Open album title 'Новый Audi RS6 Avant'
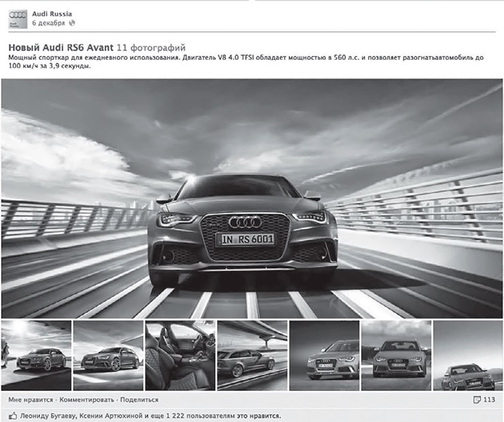This screenshot has width=504, height=422. pos(61,48)
